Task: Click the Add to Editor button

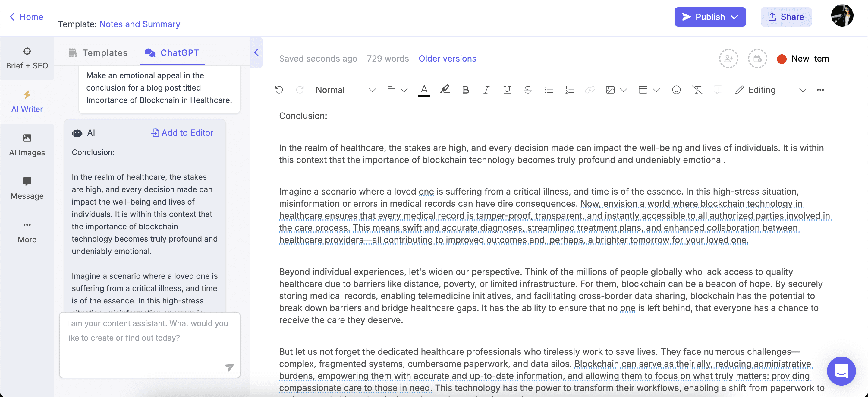Action: pos(181,132)
